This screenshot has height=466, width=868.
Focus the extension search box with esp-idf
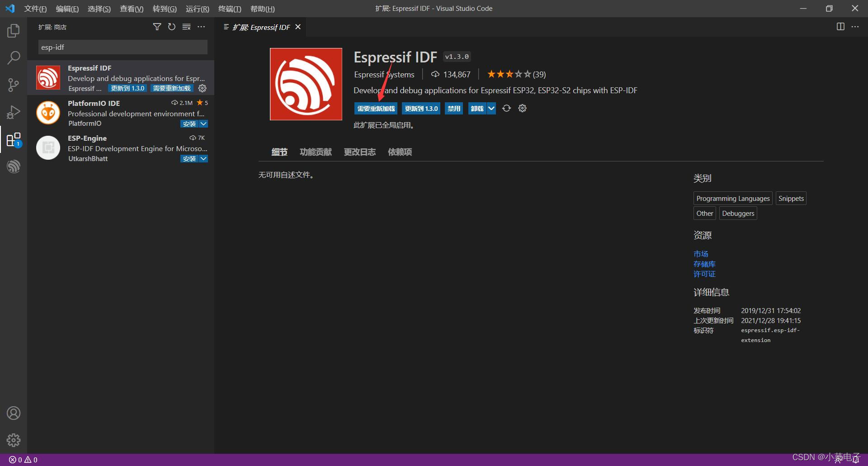(123, 47)
